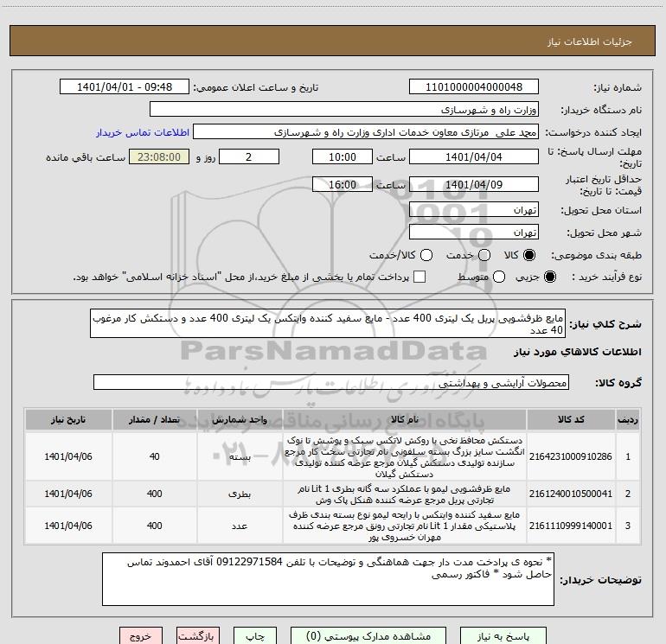This screenshot has height=644, width=666.
Task: Select the جزیی purchase type radio
Action: [x=549, y=277]
